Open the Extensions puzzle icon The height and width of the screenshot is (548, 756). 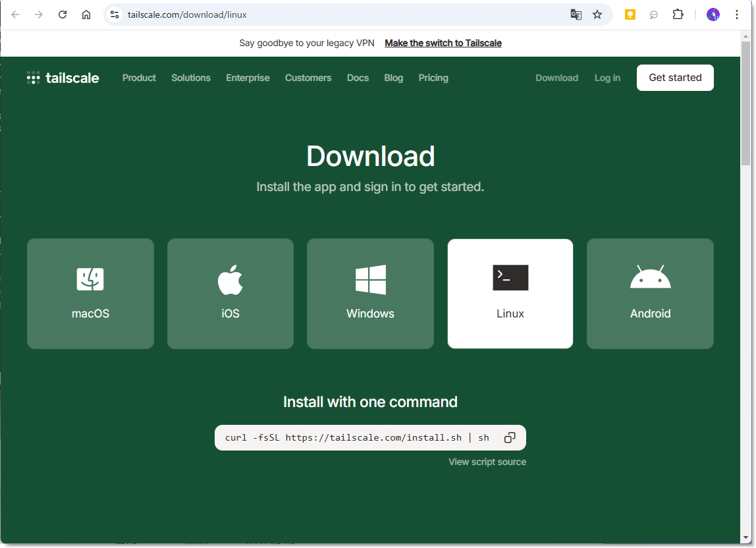pos(678,14)
